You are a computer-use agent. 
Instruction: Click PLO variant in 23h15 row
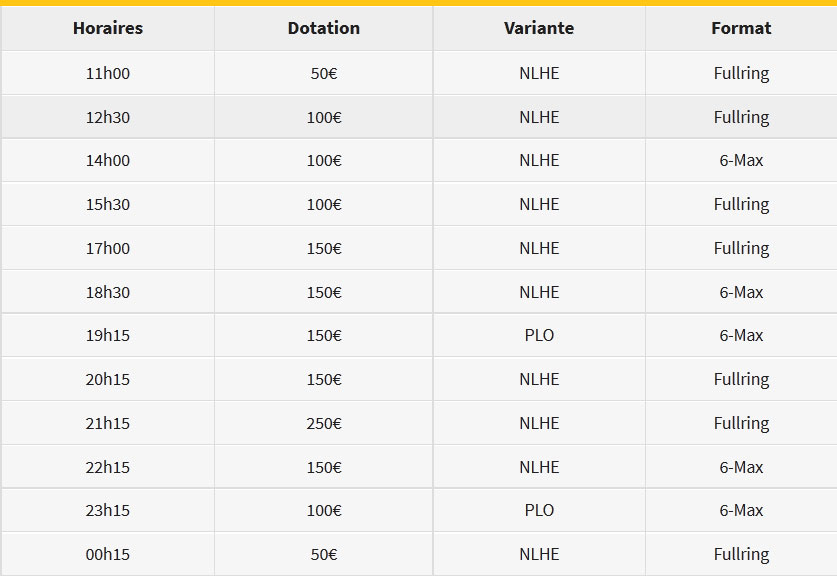point(539,510)
